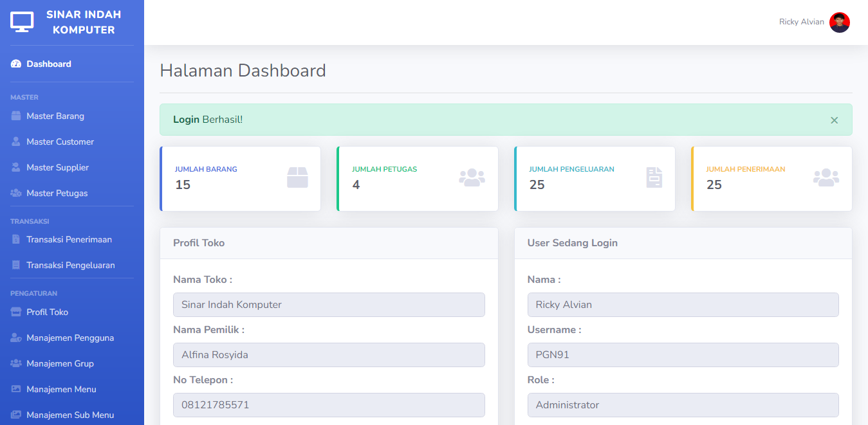Click the box icon in Jumlah Barang card
The image size is (868, 425).
[297, 177]
